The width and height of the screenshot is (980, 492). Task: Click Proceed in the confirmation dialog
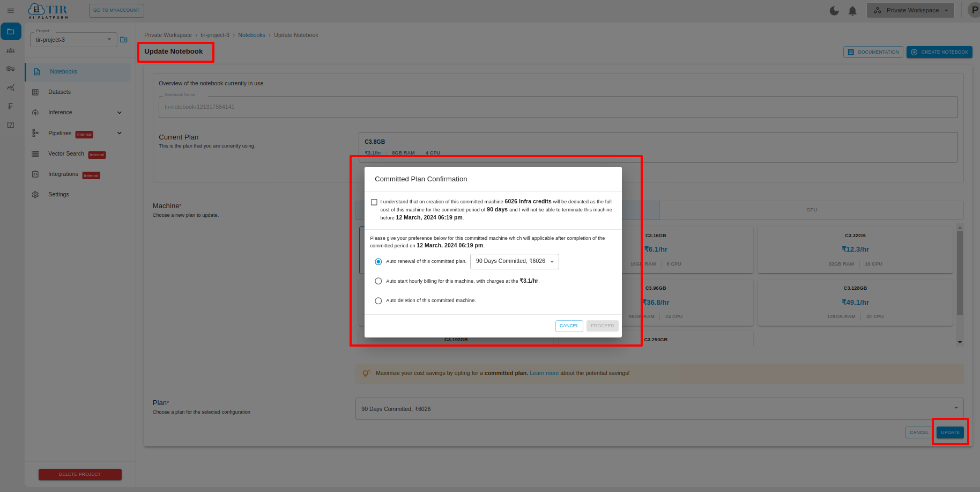coord(603,326)
